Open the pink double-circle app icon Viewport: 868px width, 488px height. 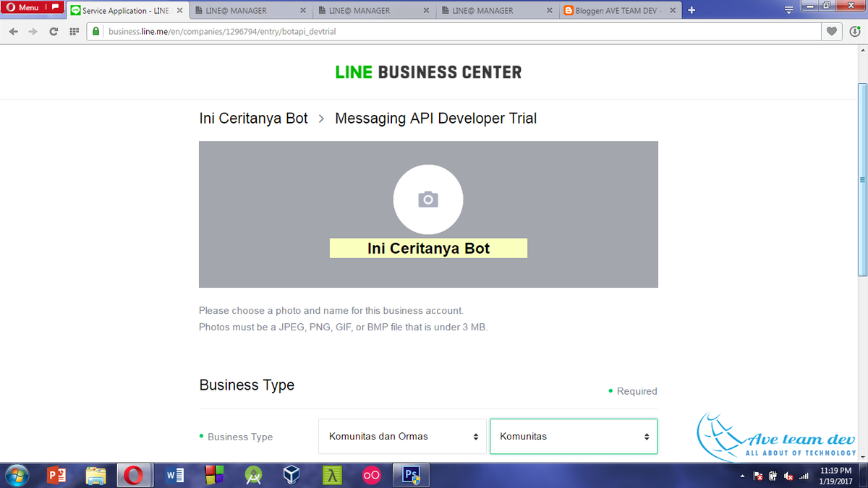tap(371, 476)
